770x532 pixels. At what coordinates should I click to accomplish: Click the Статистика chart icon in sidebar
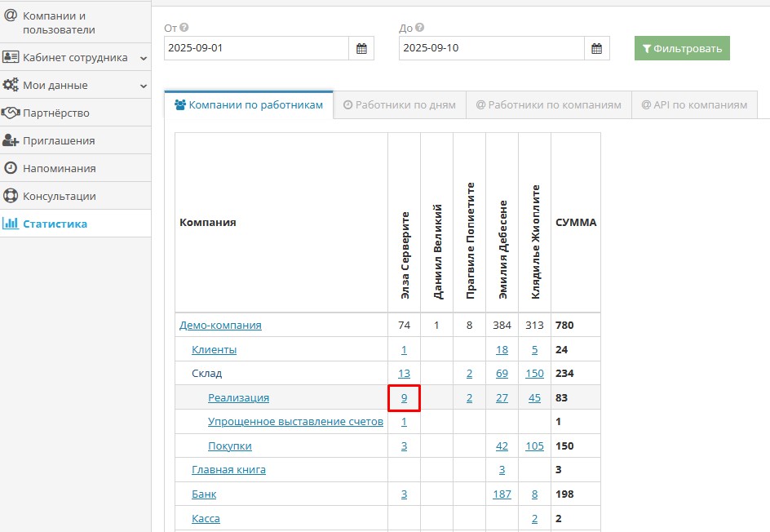(x=11, y=224)
